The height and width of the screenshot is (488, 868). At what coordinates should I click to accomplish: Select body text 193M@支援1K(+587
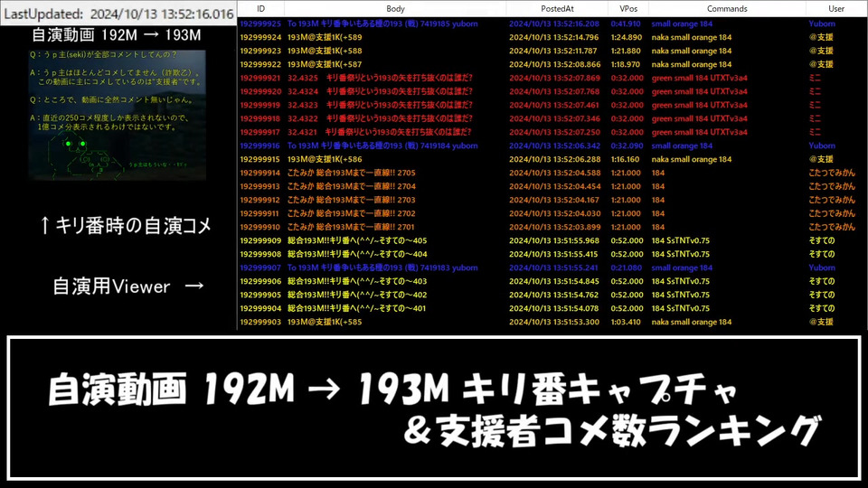point(325,64)
